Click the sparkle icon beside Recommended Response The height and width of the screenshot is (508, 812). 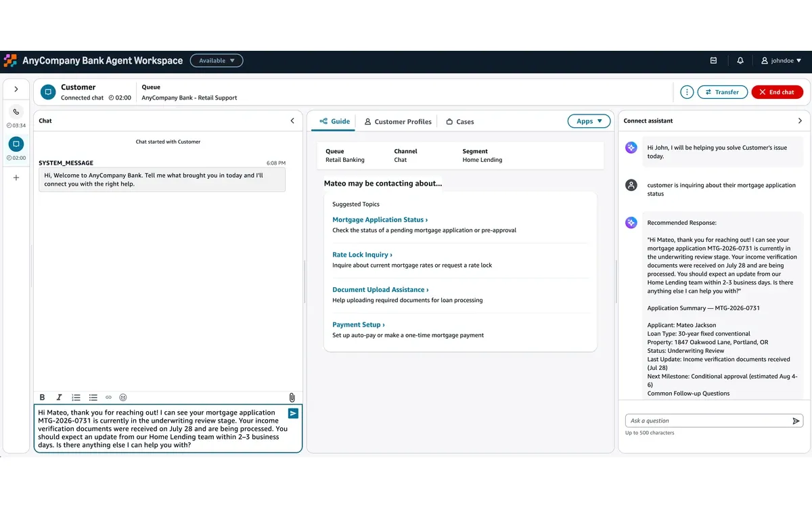[x=631, y=222]
